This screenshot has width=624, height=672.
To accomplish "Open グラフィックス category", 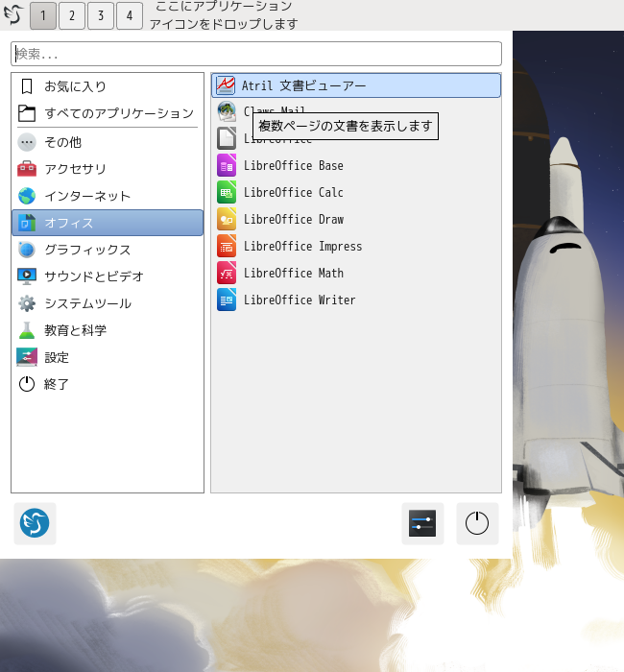I will (x=108, y=250).
